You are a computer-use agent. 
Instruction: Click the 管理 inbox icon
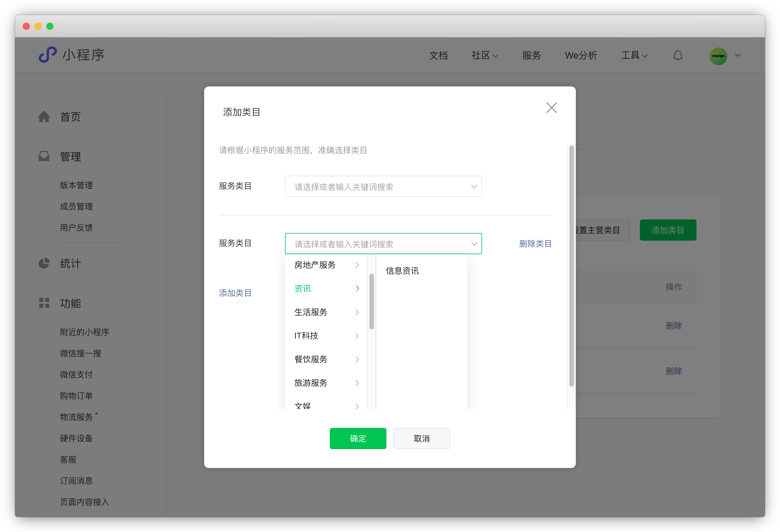(44, 156)
